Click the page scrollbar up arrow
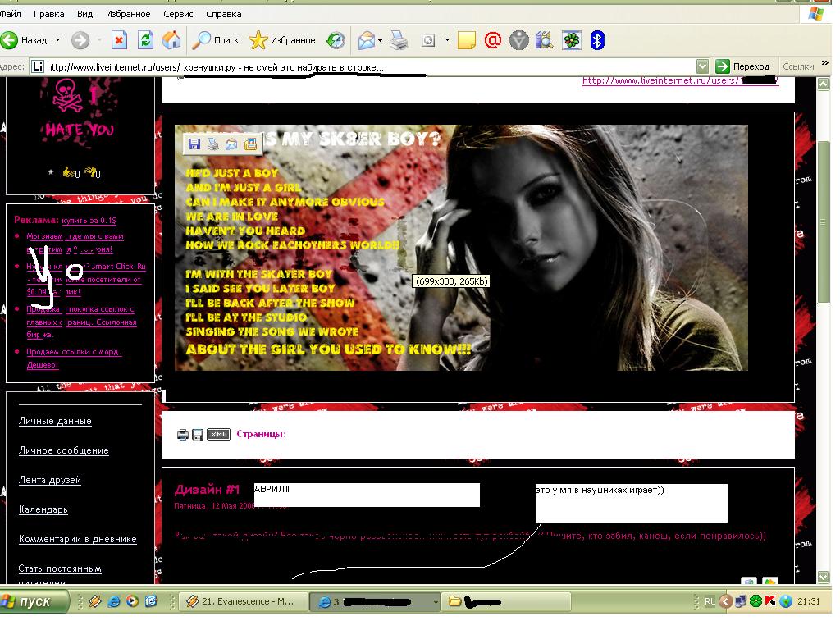840x630 pixels. click(x=824, y=84)
